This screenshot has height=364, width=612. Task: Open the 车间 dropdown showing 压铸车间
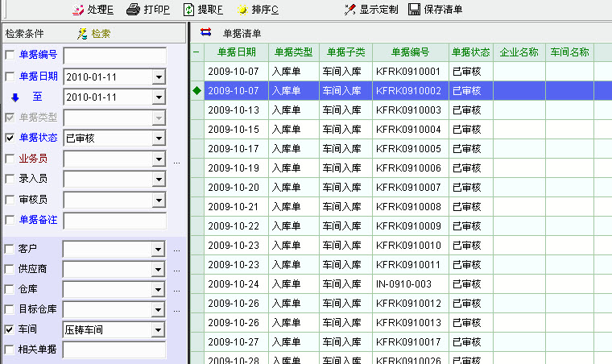[x=159, y=329]
